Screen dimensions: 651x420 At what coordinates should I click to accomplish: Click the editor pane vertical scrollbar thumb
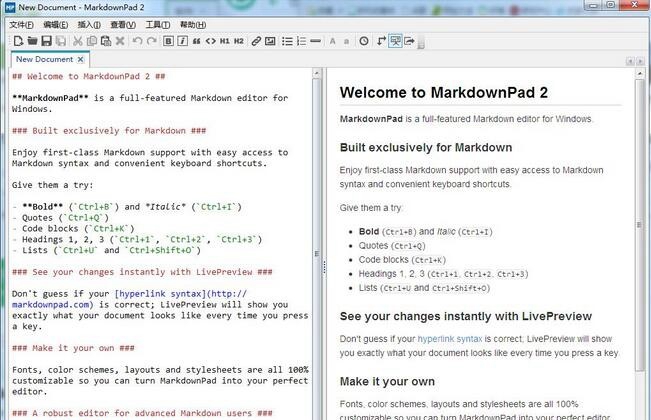click(316, 253)
